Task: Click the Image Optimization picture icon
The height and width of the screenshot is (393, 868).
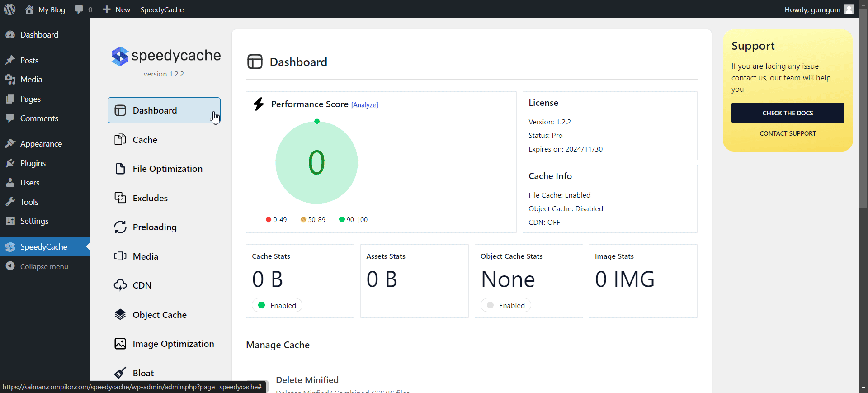Action: click(x=120, y=344)
